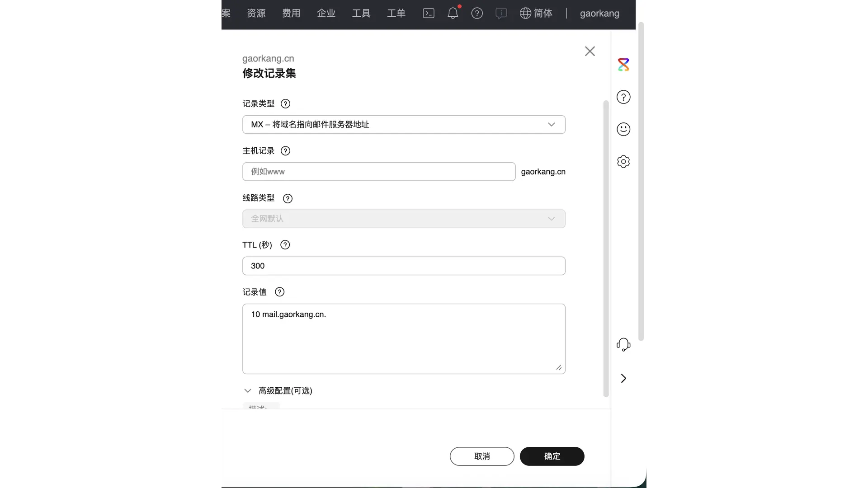Screen dimensions: 868x488
Task: Open the feedback message icon in top bar
Action: coord(501,13)
